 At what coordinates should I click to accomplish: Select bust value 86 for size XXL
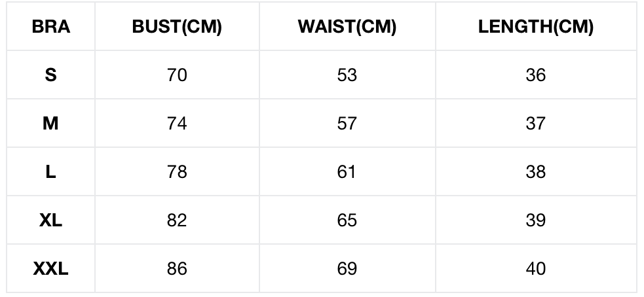[177, 268]
